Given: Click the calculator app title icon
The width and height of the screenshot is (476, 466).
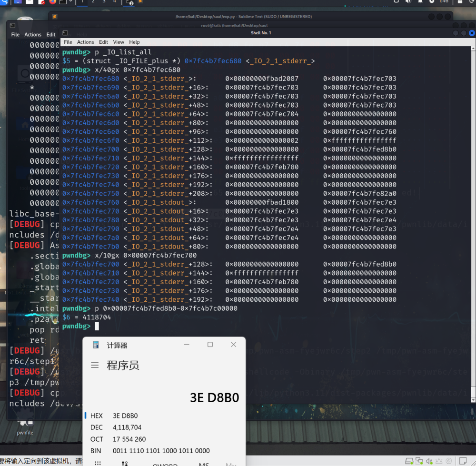Looking at the screenshot, I should (x=96, y=345).
